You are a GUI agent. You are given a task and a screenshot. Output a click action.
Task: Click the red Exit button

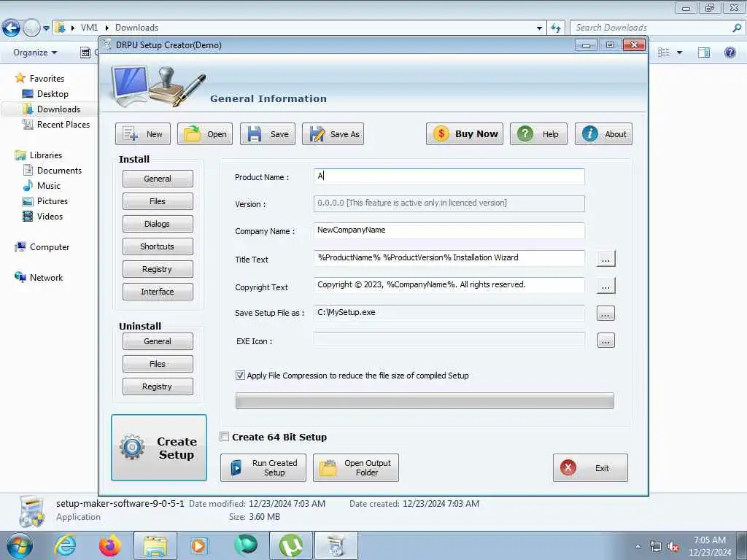tap(590, 467)
